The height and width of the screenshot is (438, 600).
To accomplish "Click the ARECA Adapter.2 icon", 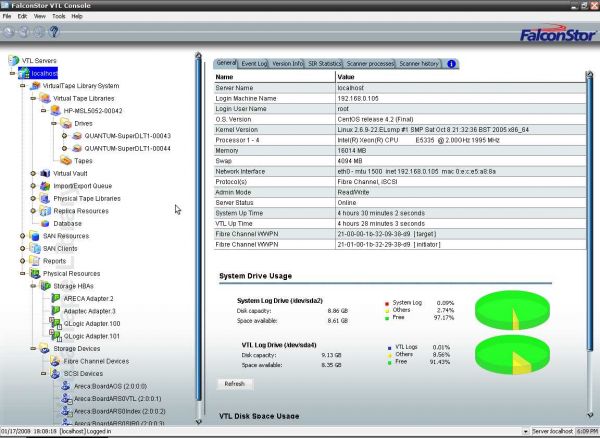I will point(56,298).
